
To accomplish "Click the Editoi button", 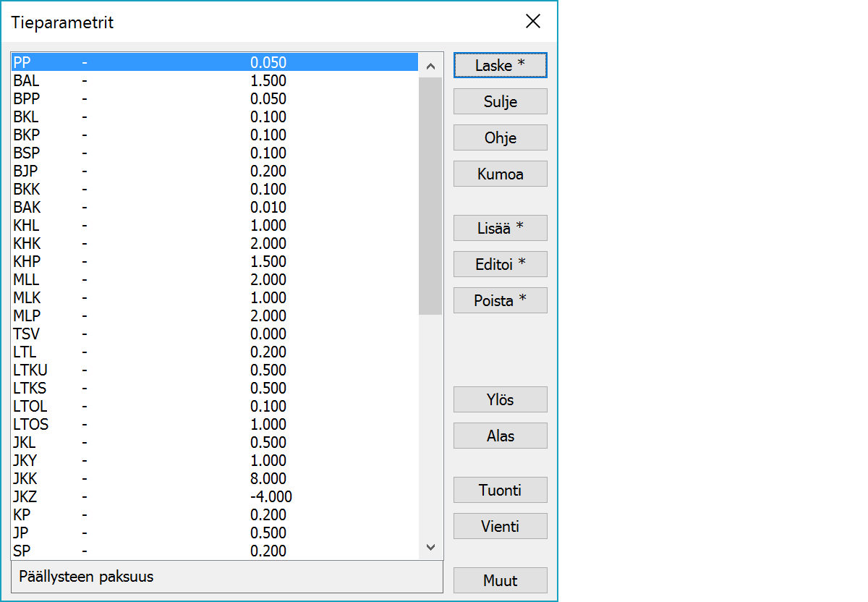I will 500,264.
